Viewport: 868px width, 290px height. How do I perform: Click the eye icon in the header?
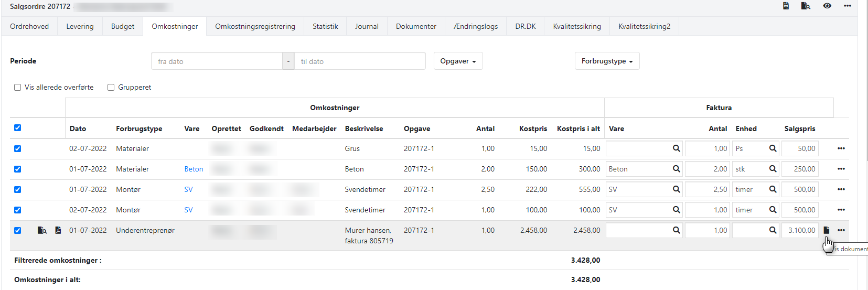click(x=827, y=6)
